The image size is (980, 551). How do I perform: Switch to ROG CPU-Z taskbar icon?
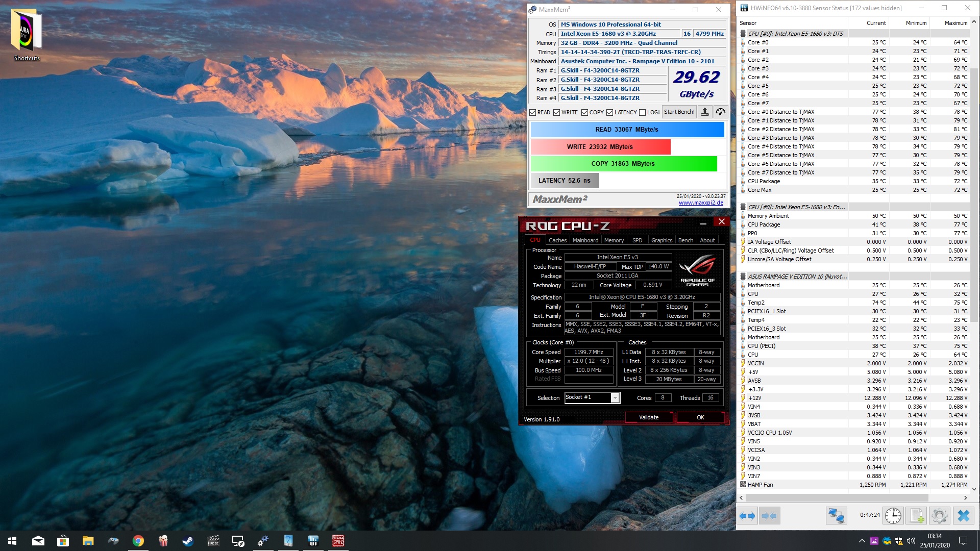tap(338, 541)
